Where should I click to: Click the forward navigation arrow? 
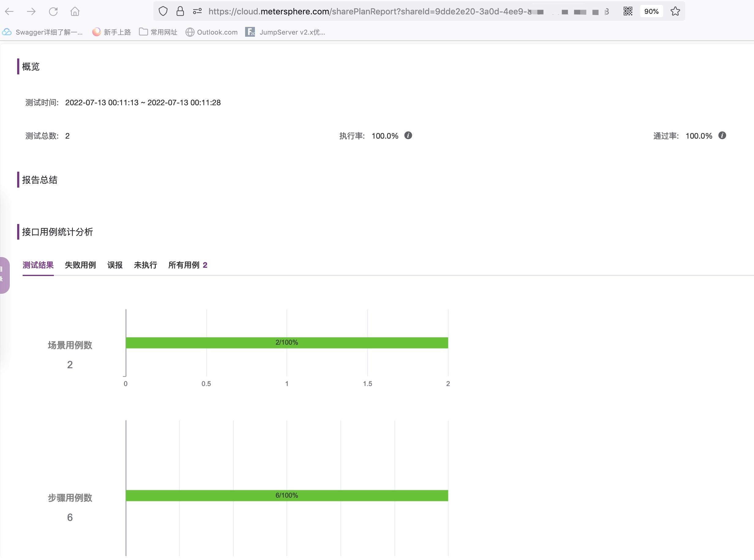point(32,11)
